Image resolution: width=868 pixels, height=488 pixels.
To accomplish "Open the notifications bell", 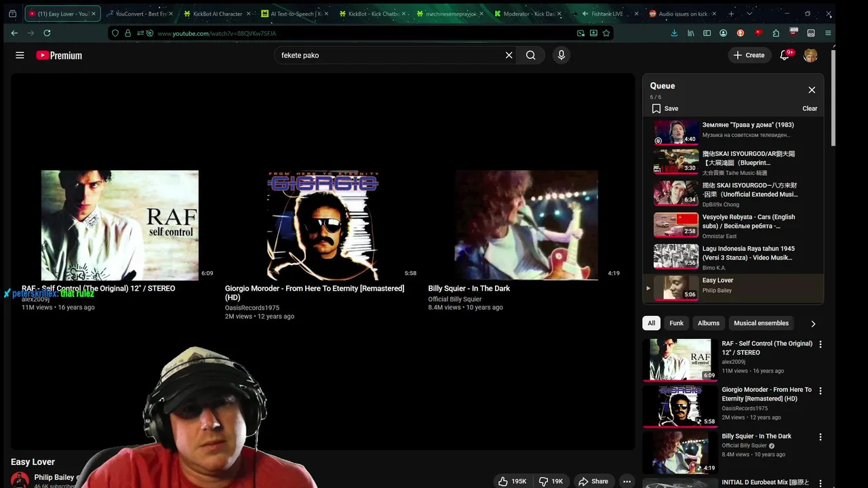I will pos(785,55).
